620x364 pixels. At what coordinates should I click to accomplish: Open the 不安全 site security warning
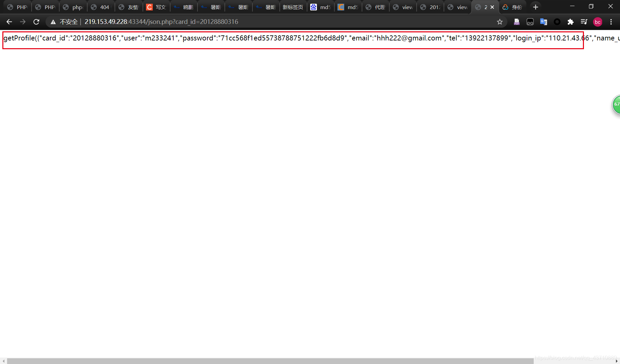tap(64, 22)
